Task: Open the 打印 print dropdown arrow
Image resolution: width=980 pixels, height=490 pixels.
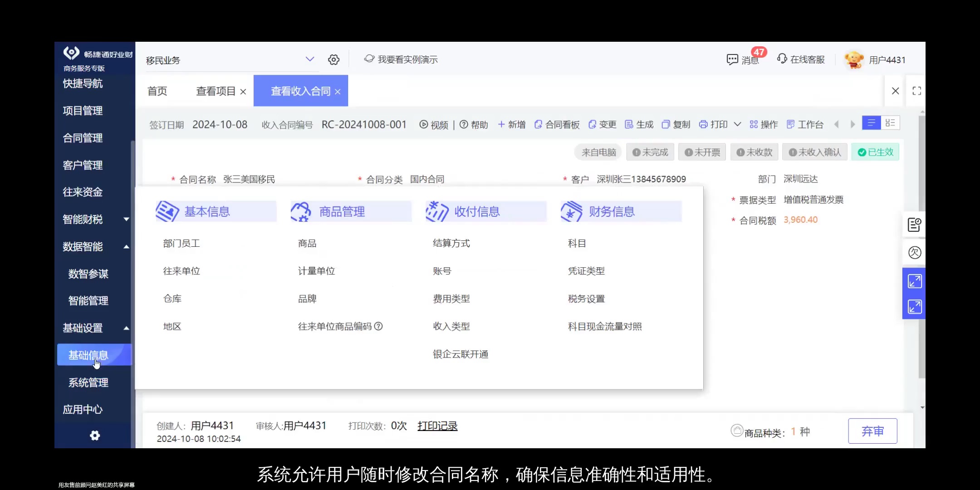Action: (738, 124)
